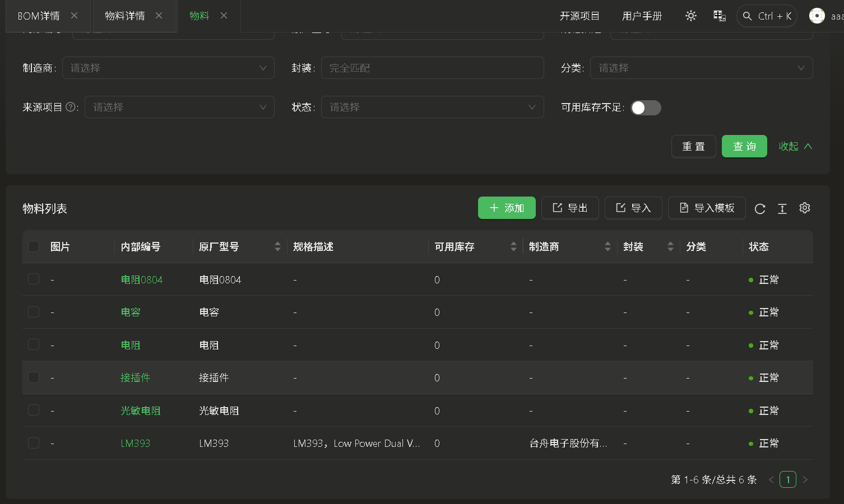Click the table density icon
The image size is (844, 504).
click(x=782, y=208)
